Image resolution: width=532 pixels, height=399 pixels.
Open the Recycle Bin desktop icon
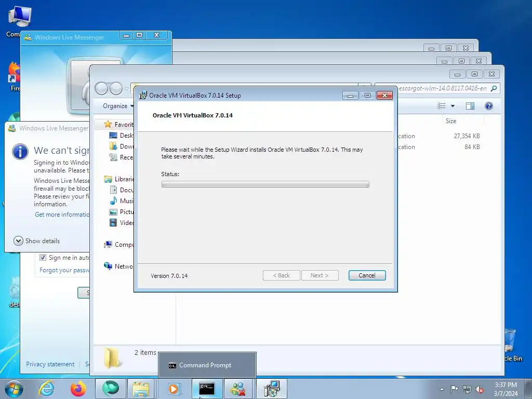tap(512, 345)
